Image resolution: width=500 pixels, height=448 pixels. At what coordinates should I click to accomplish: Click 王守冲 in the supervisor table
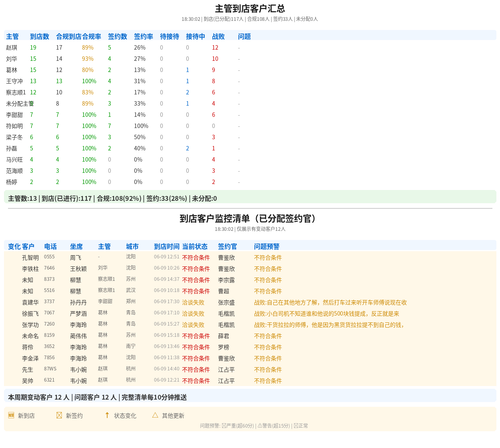(x=14, y=81)
